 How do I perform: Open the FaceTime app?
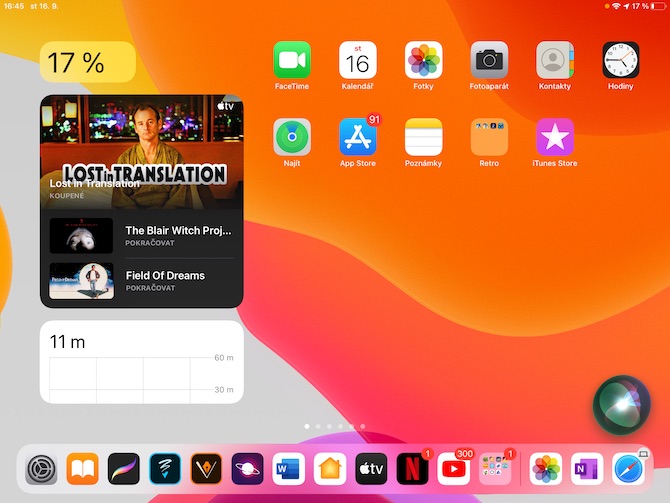click(292, 60)
